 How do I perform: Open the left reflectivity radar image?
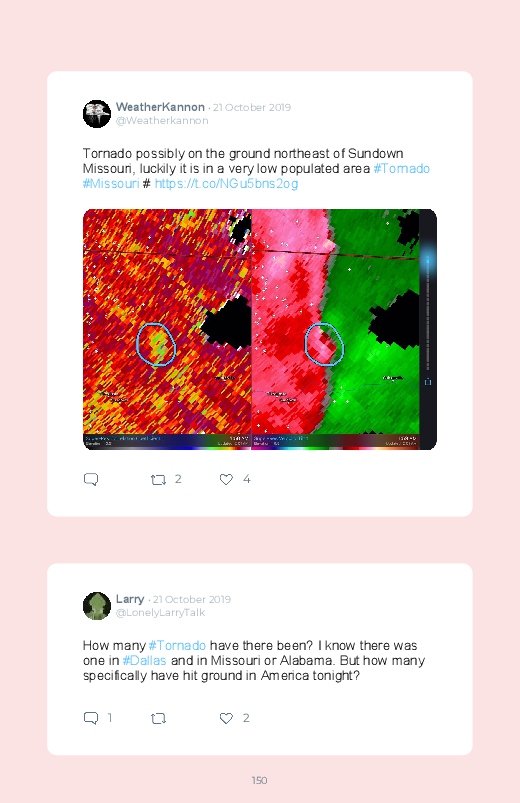pyautogui.click(x=167, y=329)
